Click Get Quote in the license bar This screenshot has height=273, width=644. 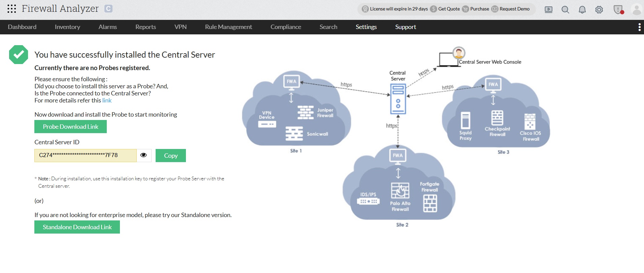(445, 9)
